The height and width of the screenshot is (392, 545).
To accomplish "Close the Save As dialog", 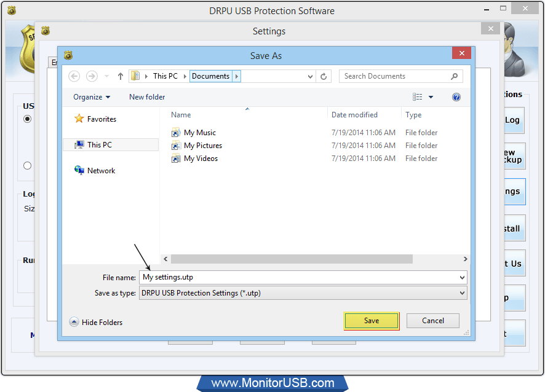I will coord(461,53).
